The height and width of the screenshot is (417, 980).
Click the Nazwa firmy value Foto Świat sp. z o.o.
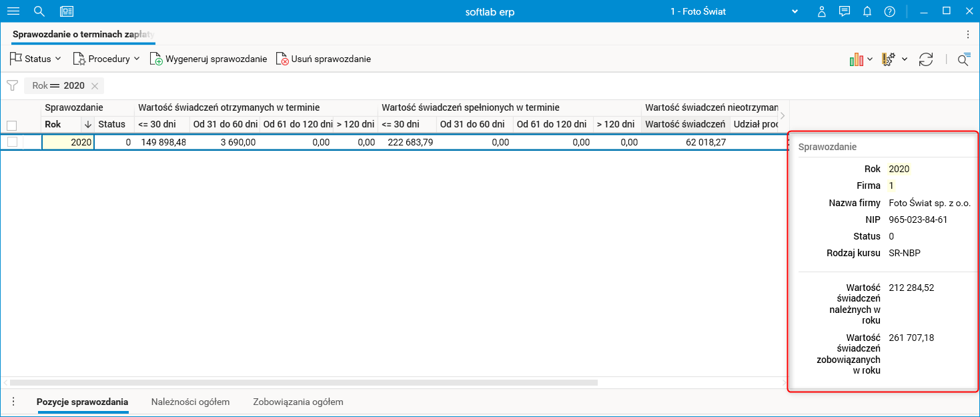tap(930, 203)
